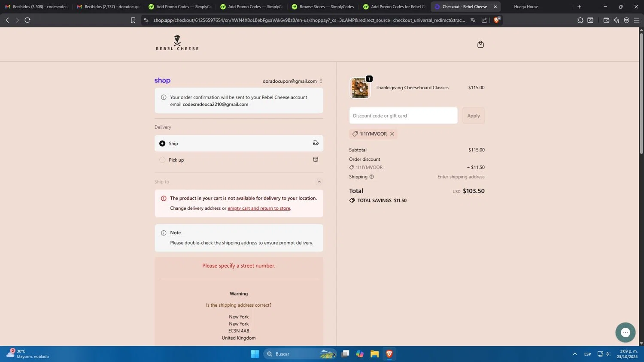Translate this page icon
The height and width of the screenshot is (362, 644).
click(473, 20)
